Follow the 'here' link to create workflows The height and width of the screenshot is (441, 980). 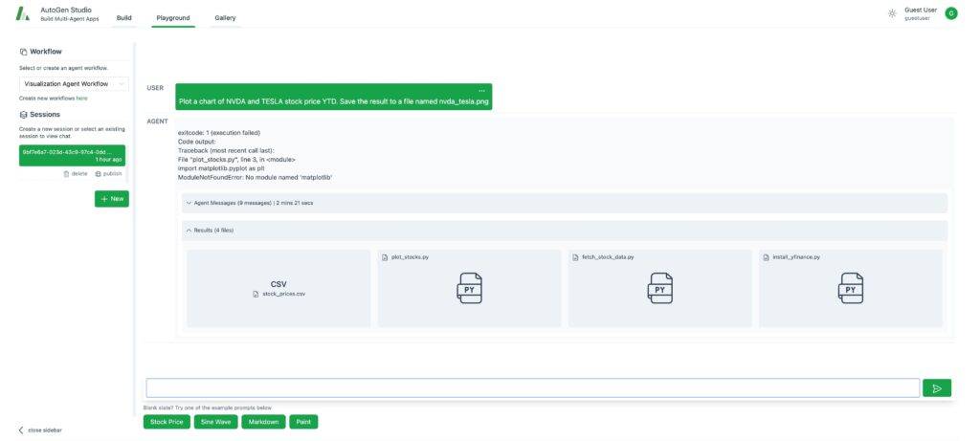point(82,99)
